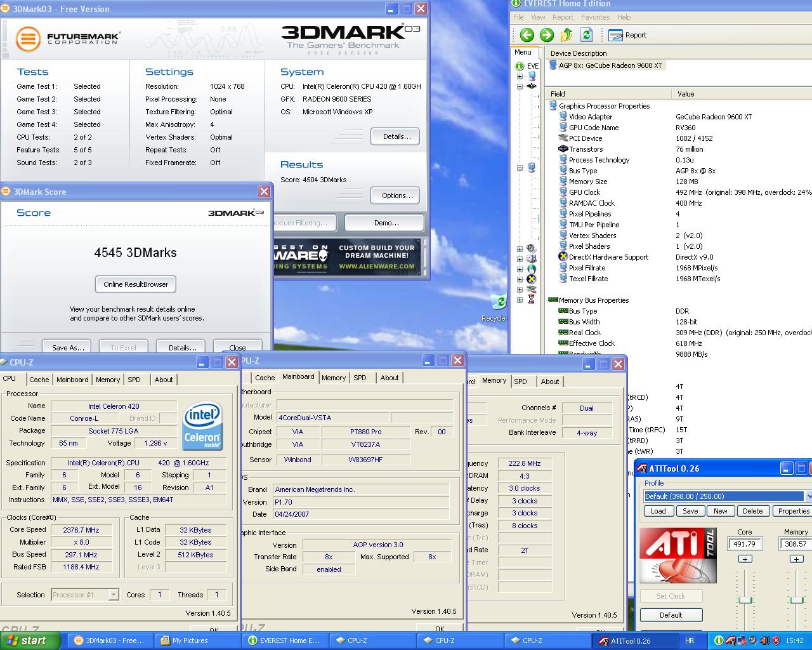Click the ATI Tool logo image
This screenshot has height=650, width=812.
click(678, 555)
